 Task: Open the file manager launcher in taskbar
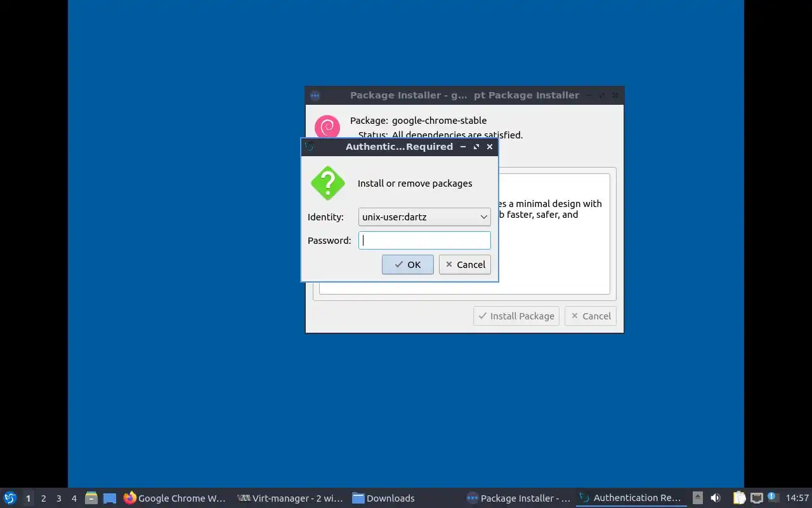pyautogui.click(x=91, y=498)
